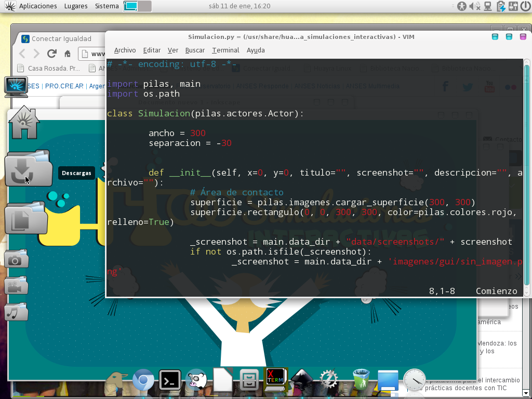This screenshot has width=532, height=399.
Task: Click the '# Área de contacto' comment
Action: [237, 192]
